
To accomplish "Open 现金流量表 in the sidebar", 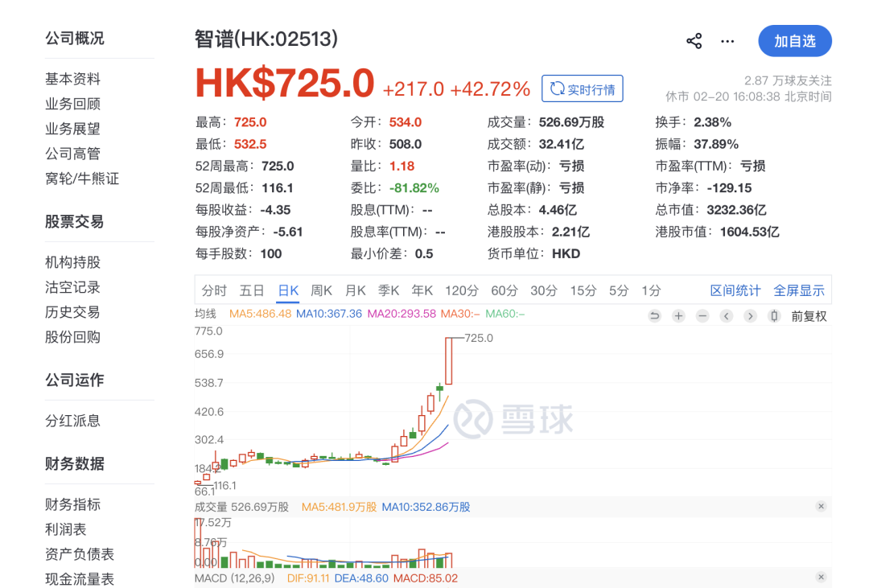I will [x=79, y=580].
